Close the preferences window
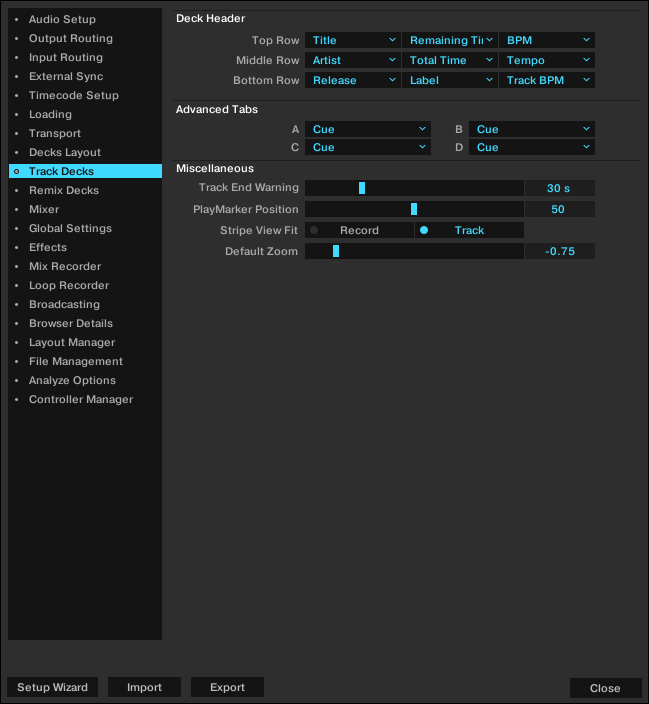 (x=605, y=688)
